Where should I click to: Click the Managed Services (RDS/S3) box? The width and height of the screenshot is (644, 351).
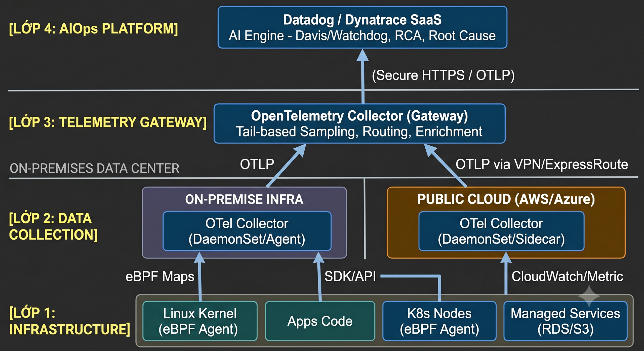click(x=565, y=321)
